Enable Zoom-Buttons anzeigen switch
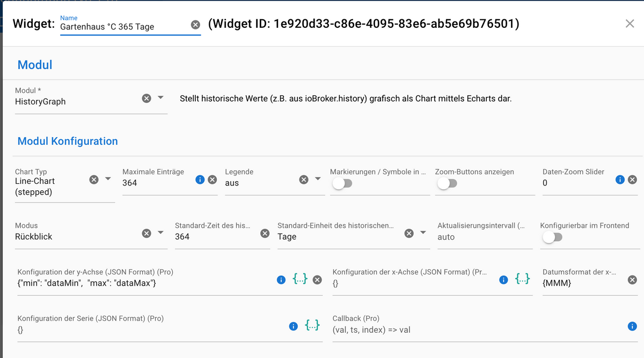 pos(446,184)
